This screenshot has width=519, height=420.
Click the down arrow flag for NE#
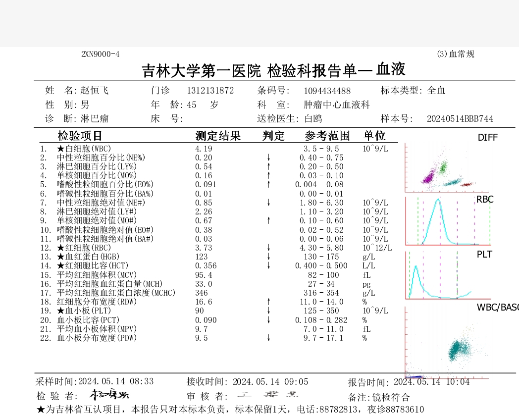pyautogui.click(x=269, y=203)
